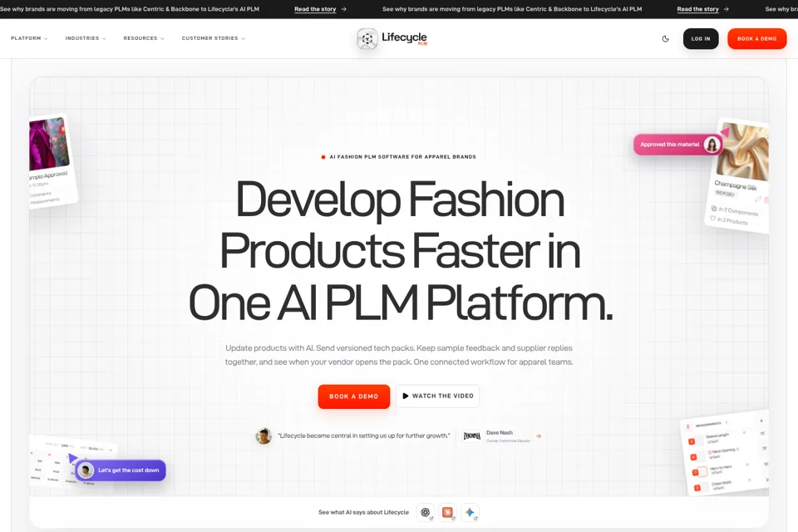Click the Paranoia Visuals company logo
Viewport: 798px width, 532px height.
point(472,436)
